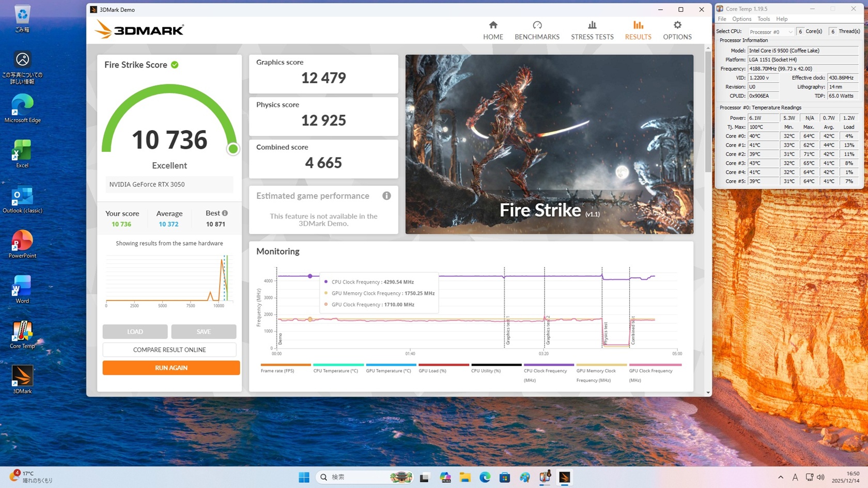Open the Tools menu in Core Temp
This screenshot has height=488, width=868.
(x=763, y=19)
